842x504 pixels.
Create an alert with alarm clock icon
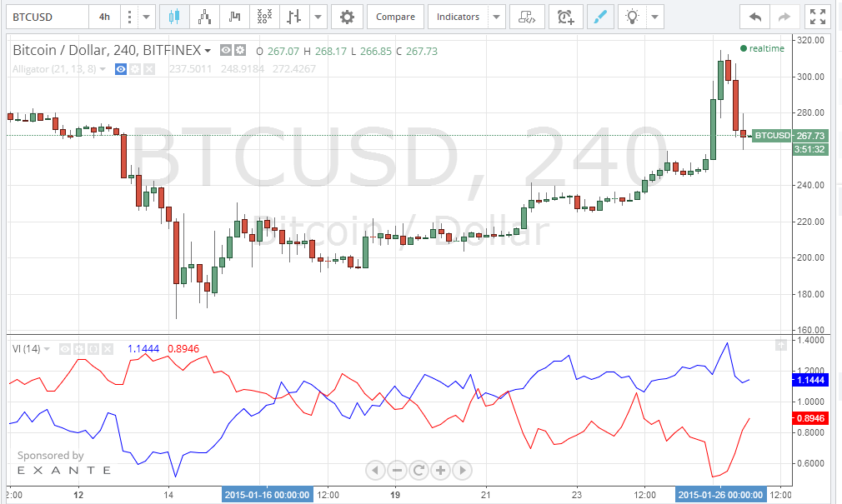(565, 17)
